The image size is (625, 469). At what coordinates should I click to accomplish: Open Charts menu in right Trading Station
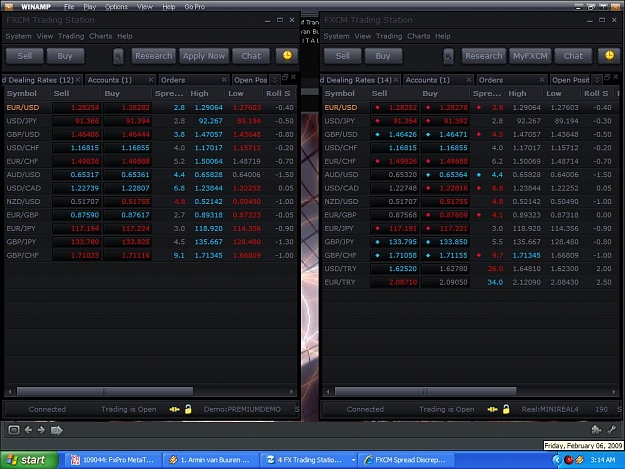pos(419,36)
